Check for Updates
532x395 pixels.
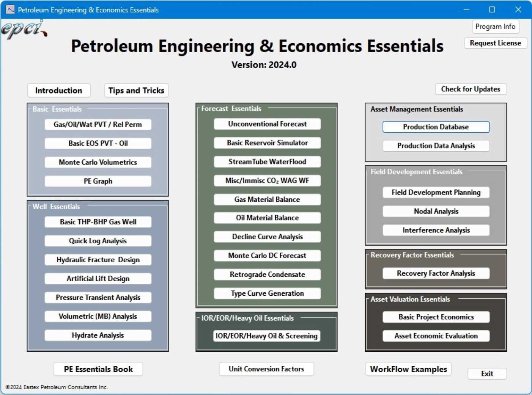click(x=471, y=89)
